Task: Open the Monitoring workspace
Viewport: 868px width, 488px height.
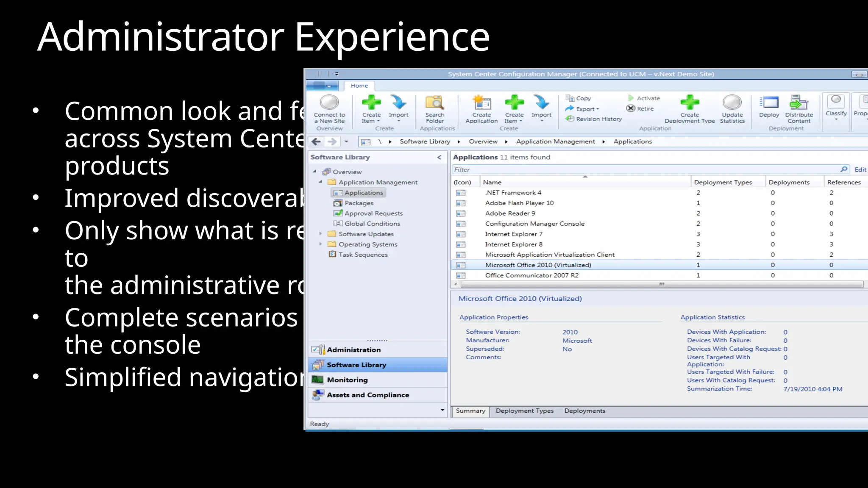Action: pyautogui.click(x=378, y=380)
